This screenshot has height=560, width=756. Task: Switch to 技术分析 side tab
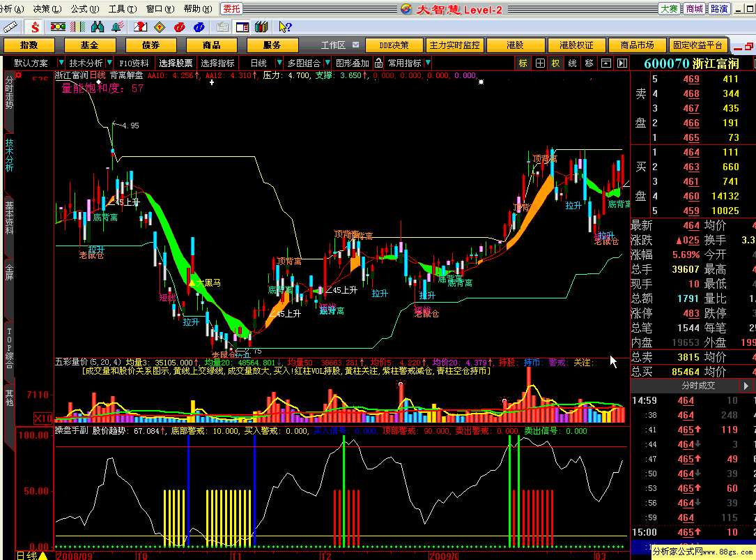click(9, 155)
